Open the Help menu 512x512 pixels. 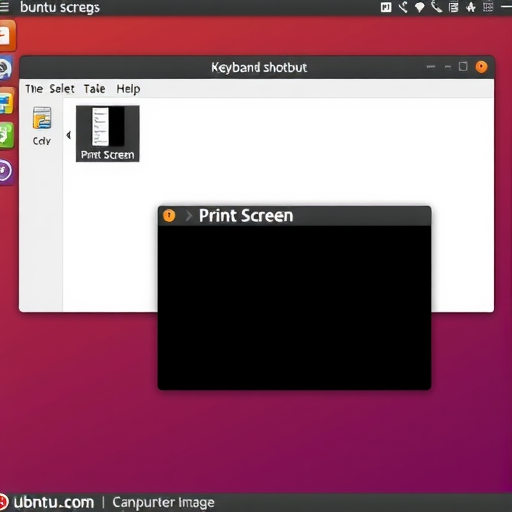pos(128,89)
